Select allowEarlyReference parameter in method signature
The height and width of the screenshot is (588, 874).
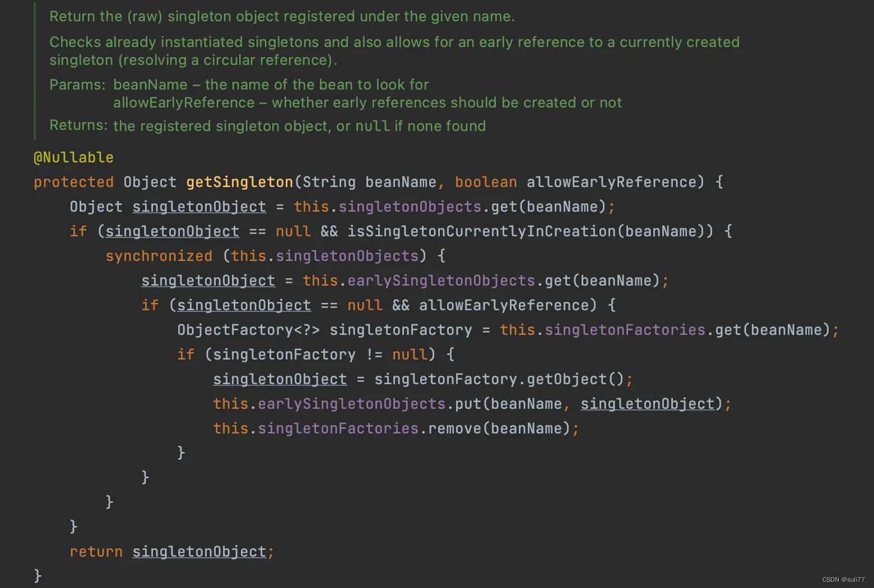pos(611,182)
